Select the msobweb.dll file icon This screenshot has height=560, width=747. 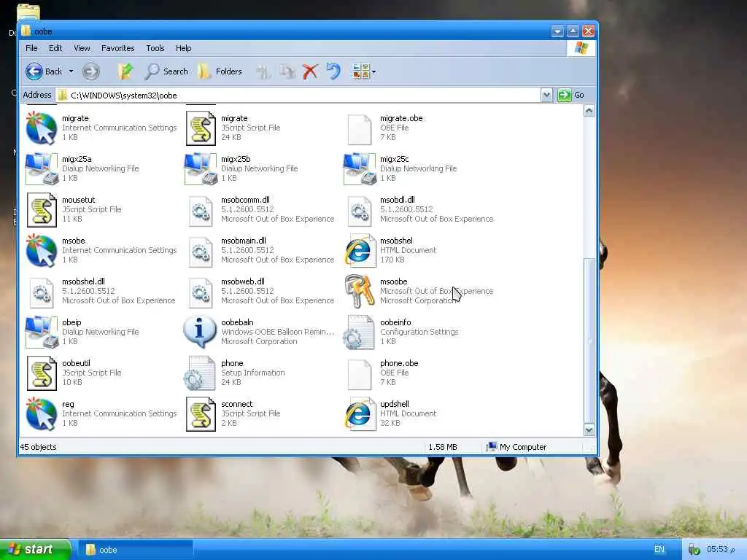coord(201,293)
